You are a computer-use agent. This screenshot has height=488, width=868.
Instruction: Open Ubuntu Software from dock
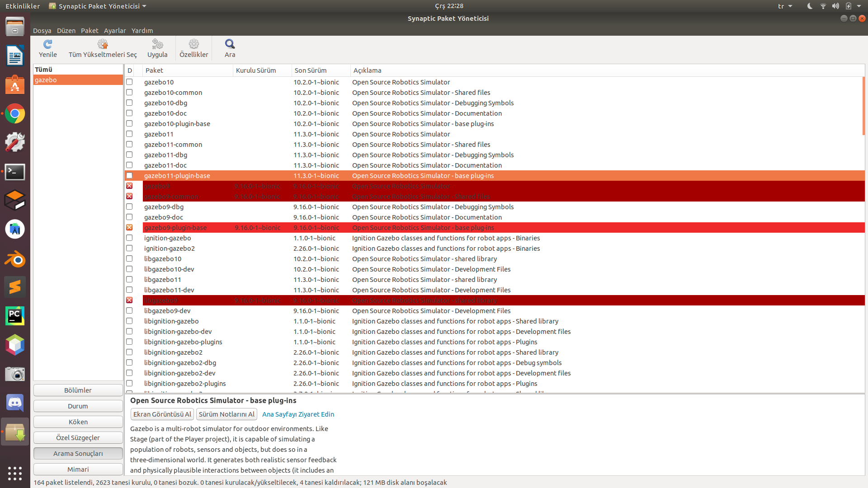15,85
